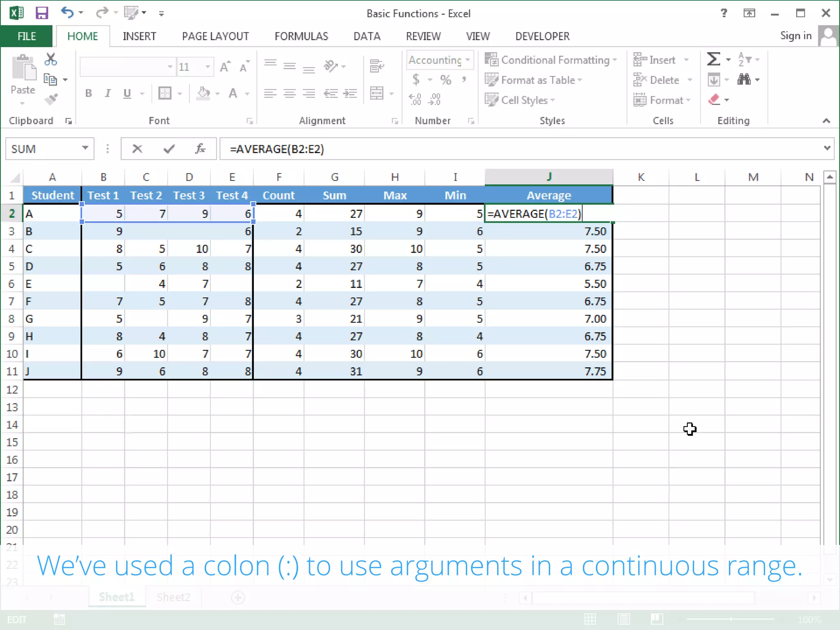Click the Merge & Center icon
Screen dimensions: 840x630
pyautogui.click(x=377, y=94)
